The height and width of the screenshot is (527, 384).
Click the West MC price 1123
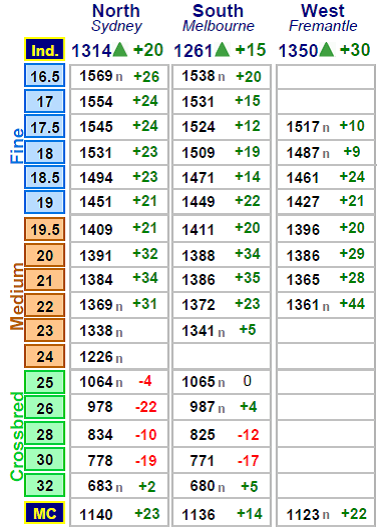click(x=303, y=515)
